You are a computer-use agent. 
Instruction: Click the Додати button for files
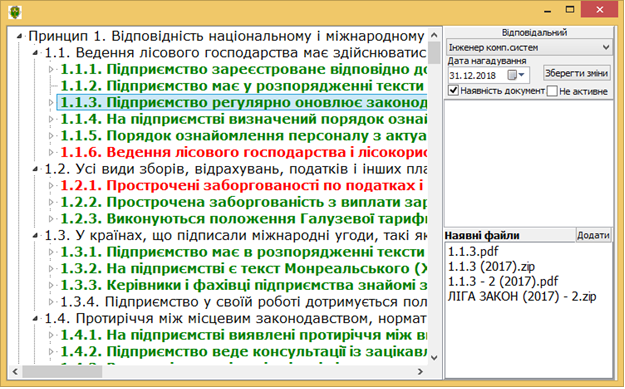click(x=594, y=235)
